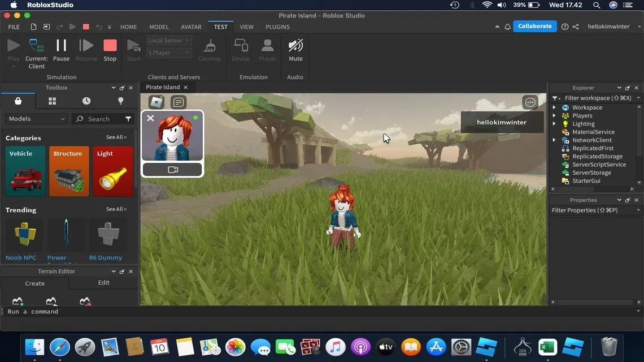Select the Structure category card
This screenshot has height=362, width=644.
pos(69,171)
